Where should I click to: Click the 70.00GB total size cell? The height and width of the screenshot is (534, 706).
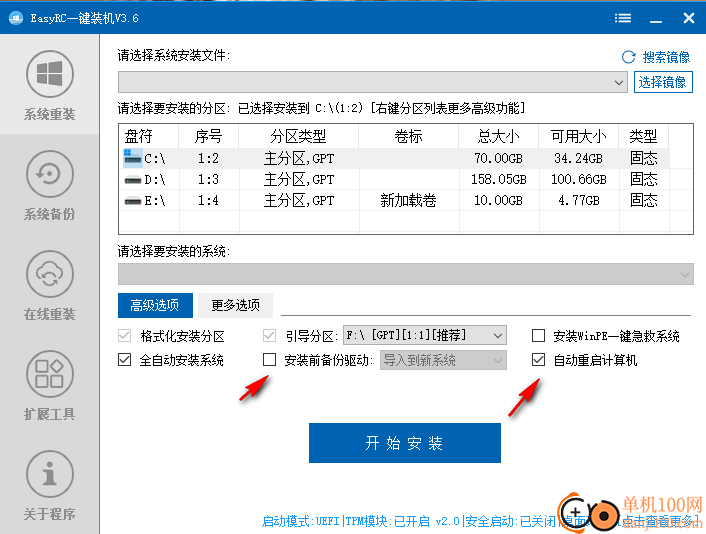point(498,158)
